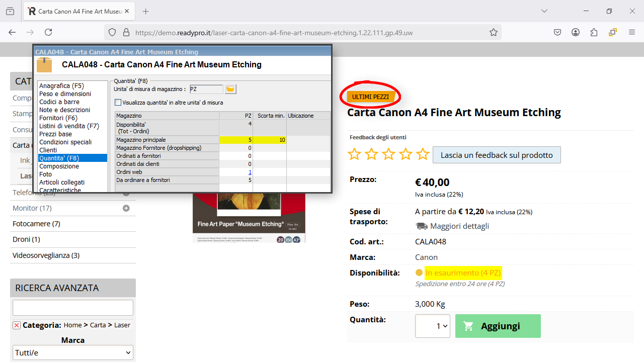644x362 pixels.
Task: Open the Marca Tutti/e dropdown
Action: click(73, 353)
